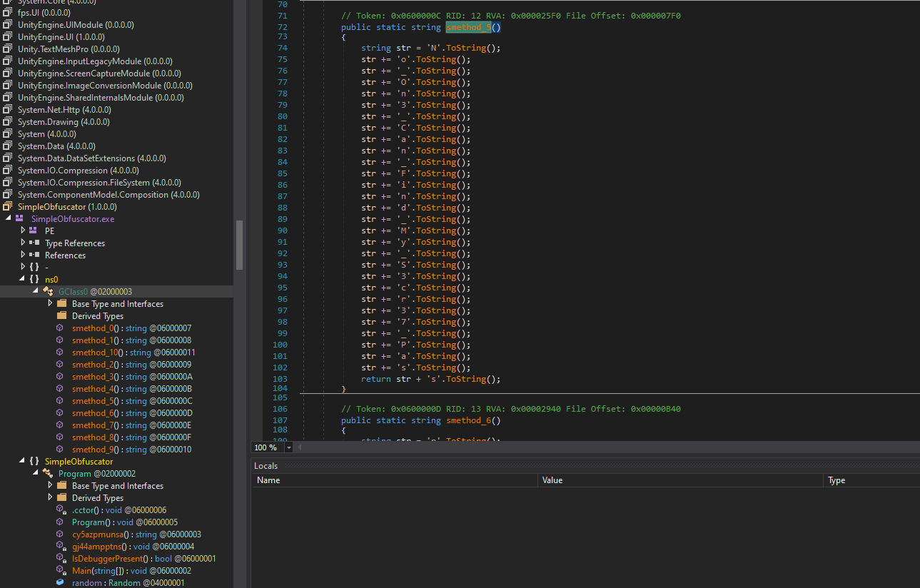The image size is (920, 588).
Task: Click the ns0 namespace braces icon
Action: (34, 279)
